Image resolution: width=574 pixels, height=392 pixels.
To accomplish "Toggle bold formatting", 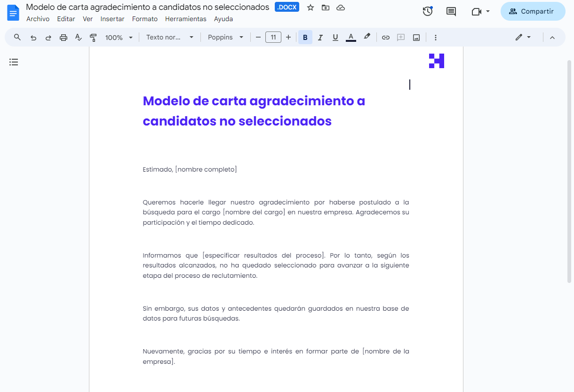I will pos(305,37).
